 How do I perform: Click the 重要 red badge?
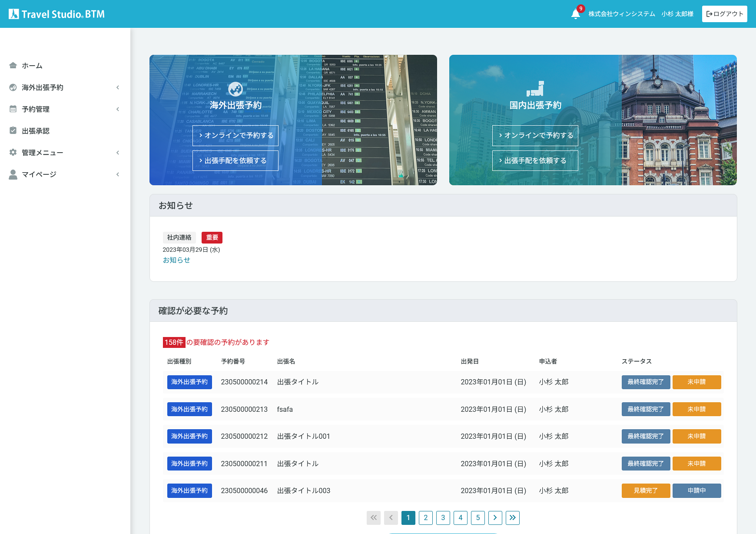[212, 237]
